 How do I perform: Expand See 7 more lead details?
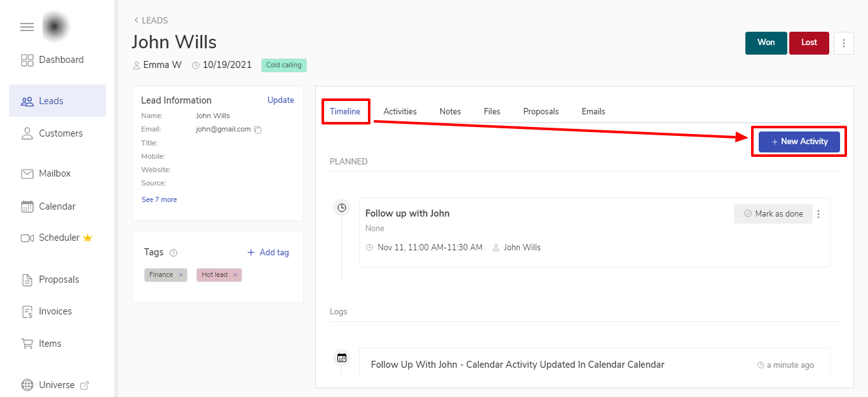159,199
